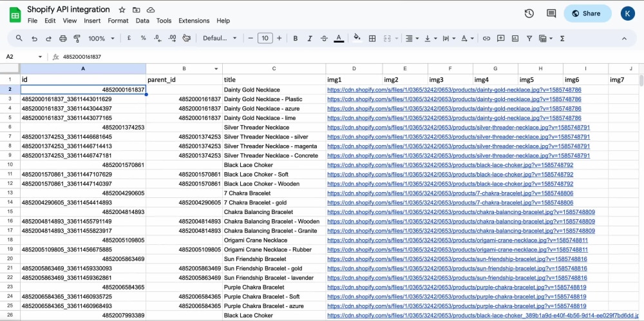Print the spreadsheet

click(63, 38)
